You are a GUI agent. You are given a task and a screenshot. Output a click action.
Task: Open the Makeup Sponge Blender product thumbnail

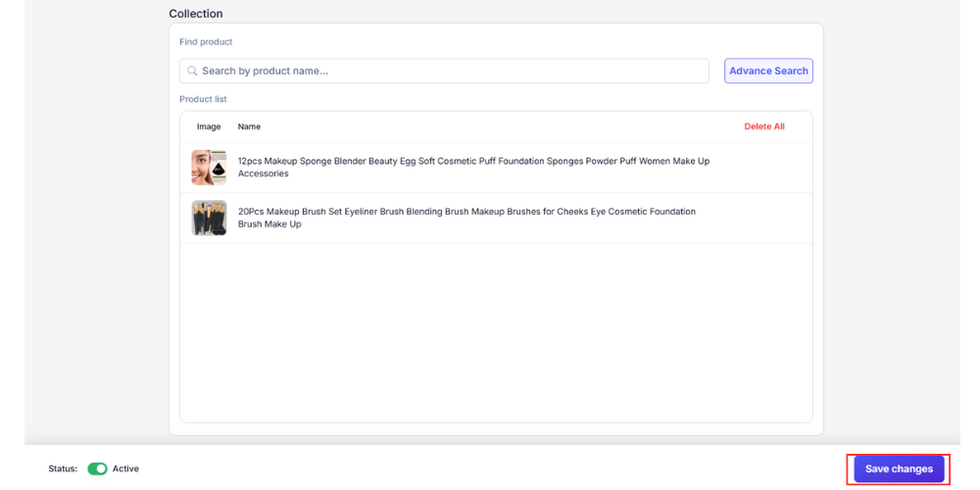coord(209,168)
